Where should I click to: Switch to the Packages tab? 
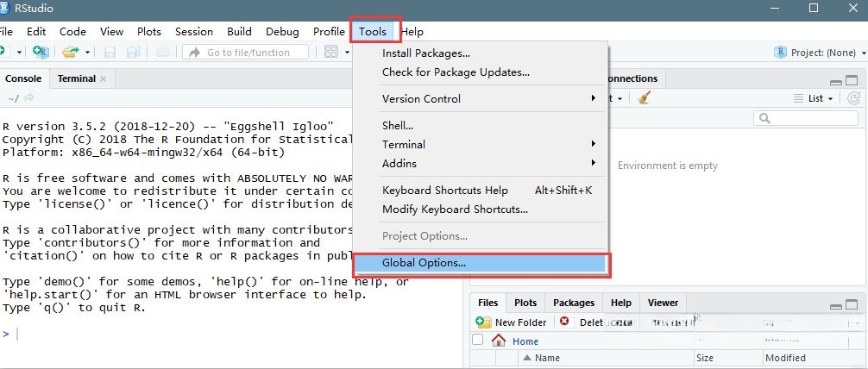pos(574,303)
